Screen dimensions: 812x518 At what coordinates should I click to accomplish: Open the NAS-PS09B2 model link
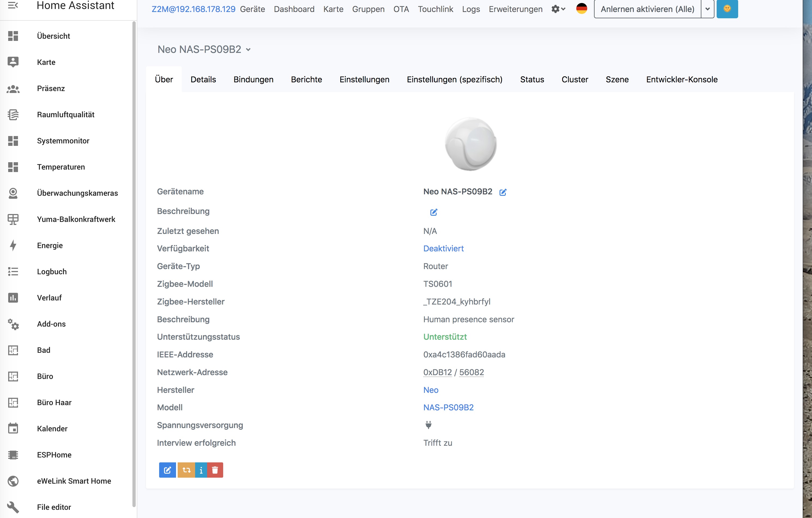[448, 407]
